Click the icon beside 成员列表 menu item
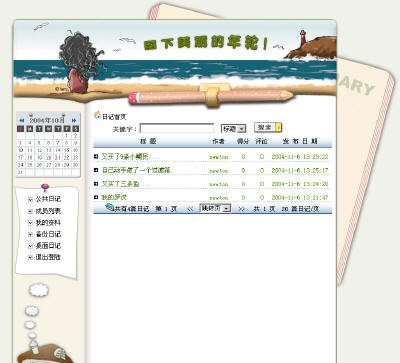The width and height of the screenshot is (400, 363). coord(30,211)
